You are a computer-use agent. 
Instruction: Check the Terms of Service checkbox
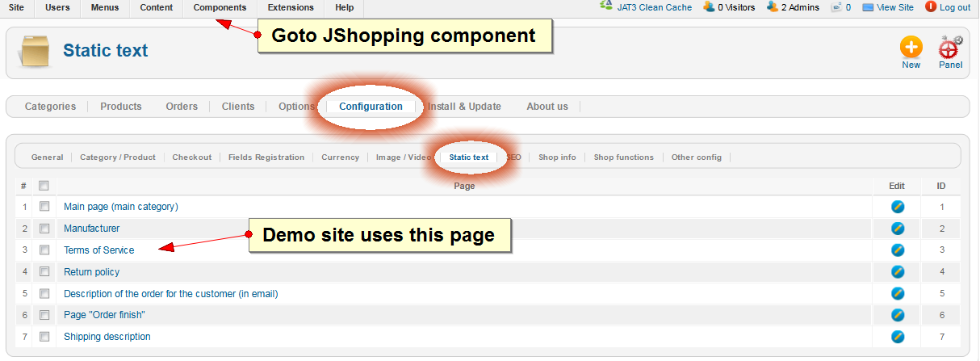[44, 250]
